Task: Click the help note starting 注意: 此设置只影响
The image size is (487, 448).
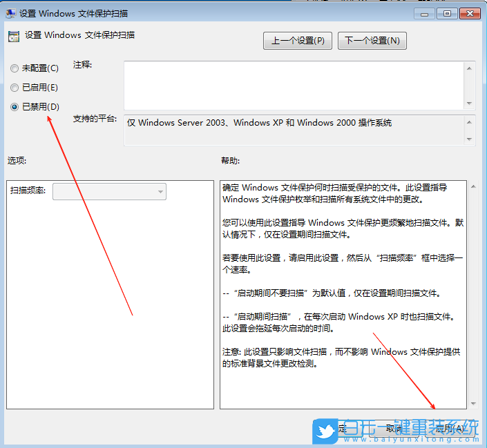Action: pos(341,358)
